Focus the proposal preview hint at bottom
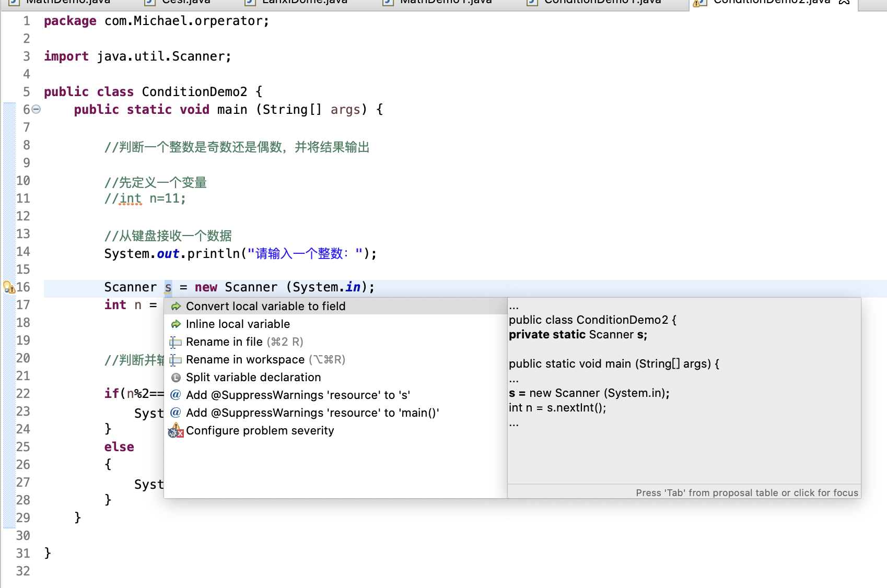 click(746, 492)
